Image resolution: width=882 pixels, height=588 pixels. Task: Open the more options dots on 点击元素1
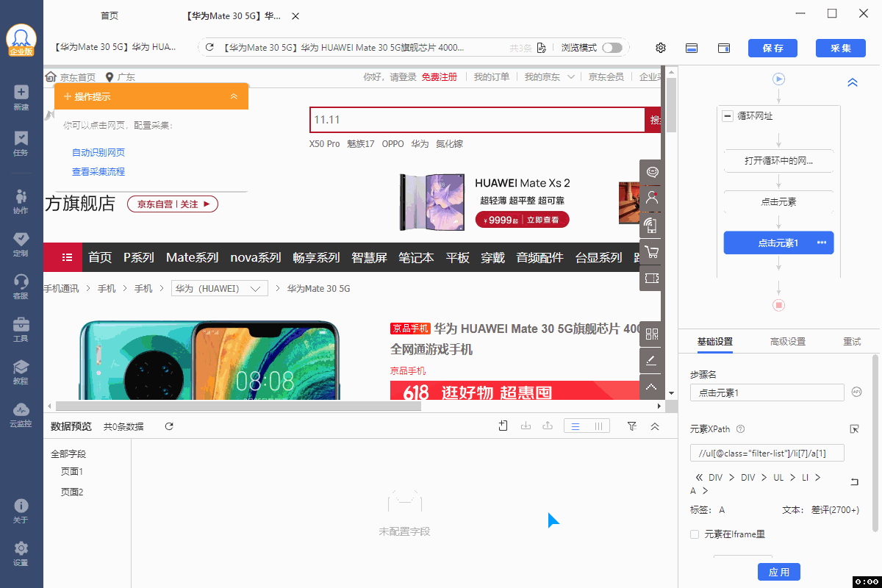[822, 243]
